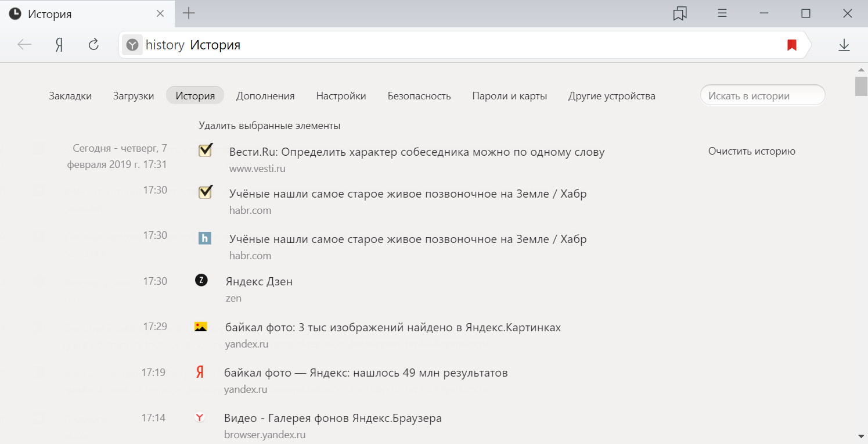This screenshot has width=868, height=444.
Task: Click the Yandex site icon in address bar
Action: point(132,45)
